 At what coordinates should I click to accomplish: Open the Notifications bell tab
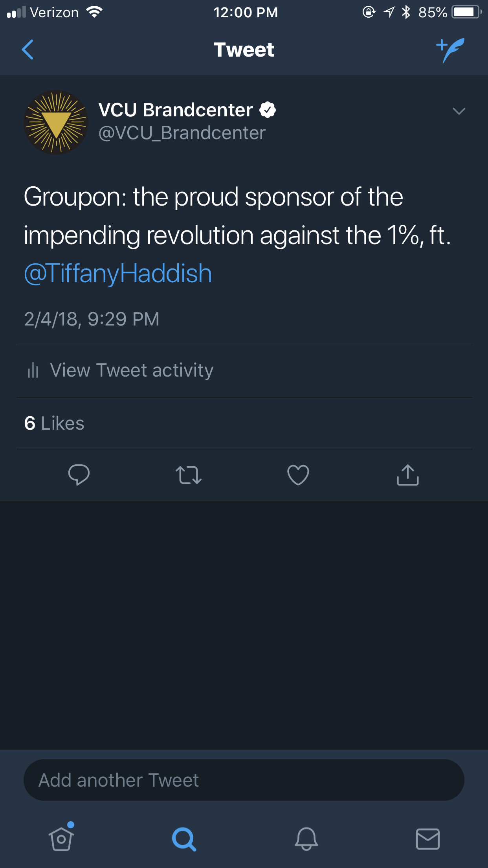click(x=306, y=839)
